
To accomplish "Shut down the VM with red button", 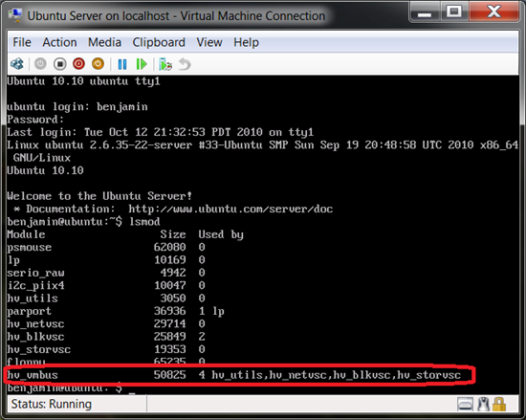I will [78, 64].
